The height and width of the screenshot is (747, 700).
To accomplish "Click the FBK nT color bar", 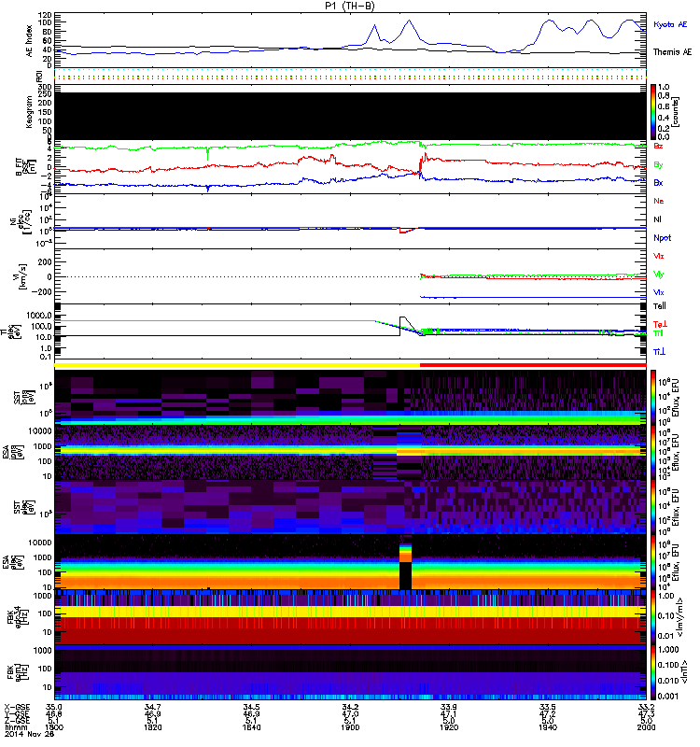I will coord(653,672).
